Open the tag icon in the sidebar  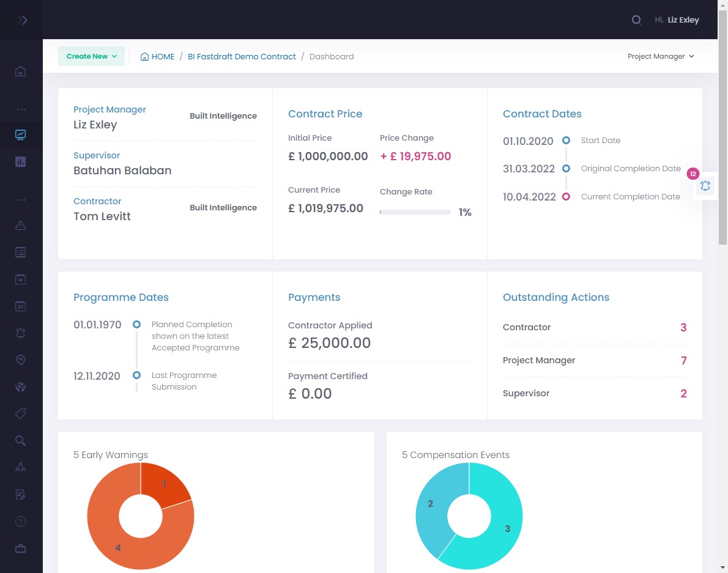[x=20, y=413]
